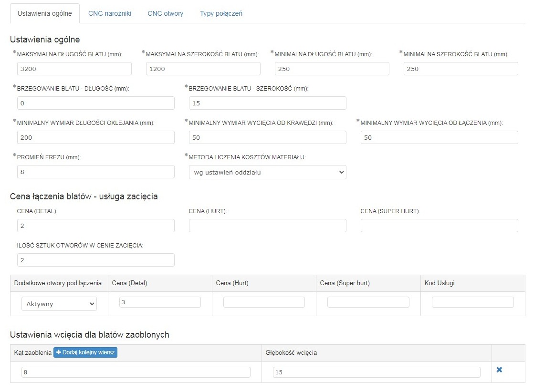Go to the 'Typy połączeń' tab
Image resolution: width=534 pixels, height=392 pixels.
[x=221, y=13]
